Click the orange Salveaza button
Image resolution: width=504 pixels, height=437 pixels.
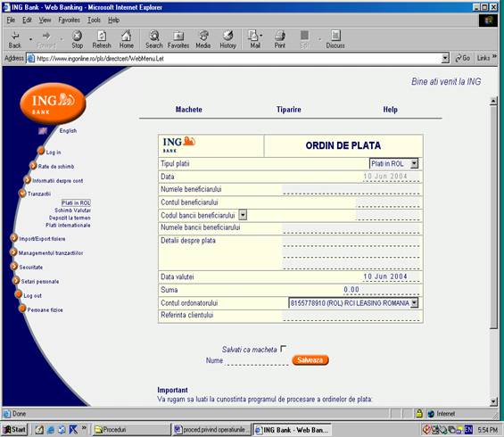click(x=310, y=360)
